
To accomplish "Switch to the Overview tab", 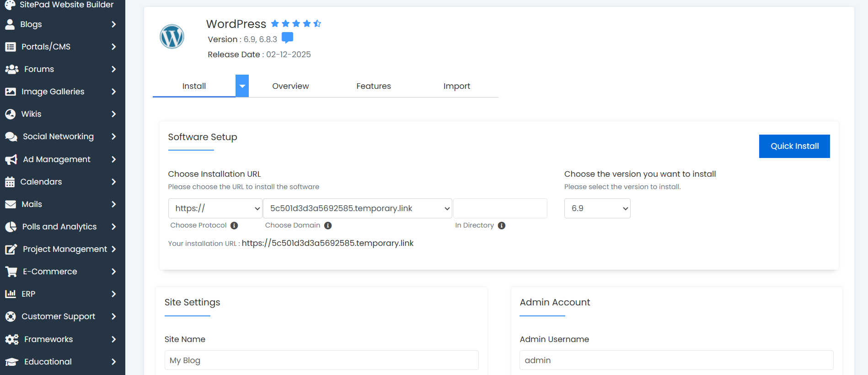I will tap(290, 86).
